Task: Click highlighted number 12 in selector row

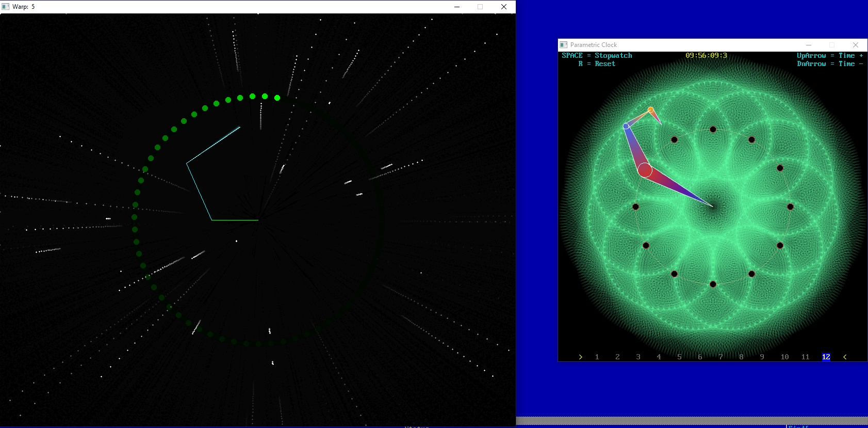Action: [x=826, y=357]
